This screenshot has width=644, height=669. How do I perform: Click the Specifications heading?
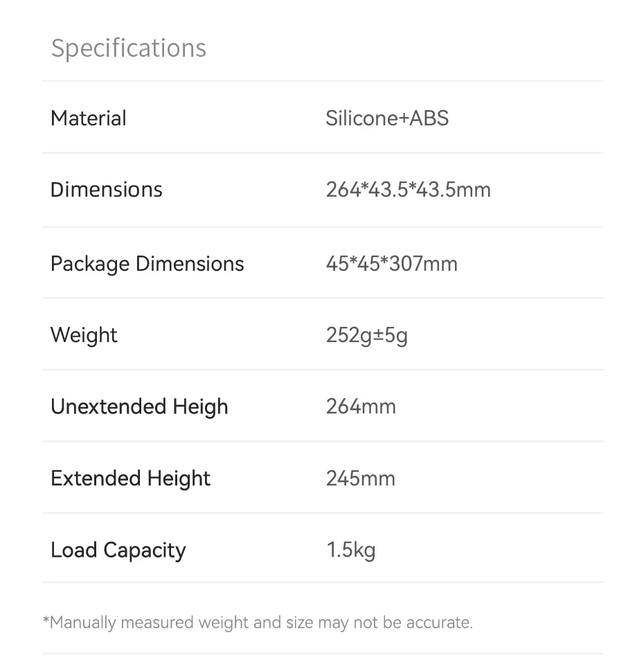coord(128,48)
